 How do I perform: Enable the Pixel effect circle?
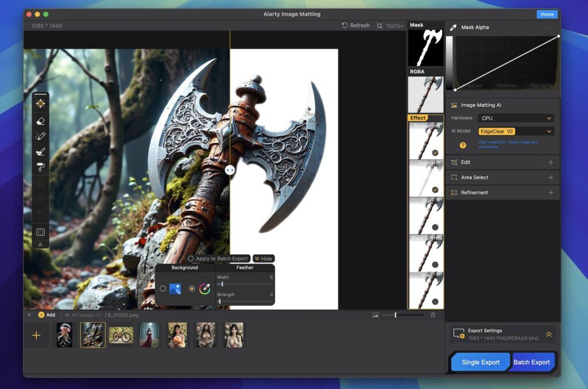pyautogui.click(x=435, y=302)
